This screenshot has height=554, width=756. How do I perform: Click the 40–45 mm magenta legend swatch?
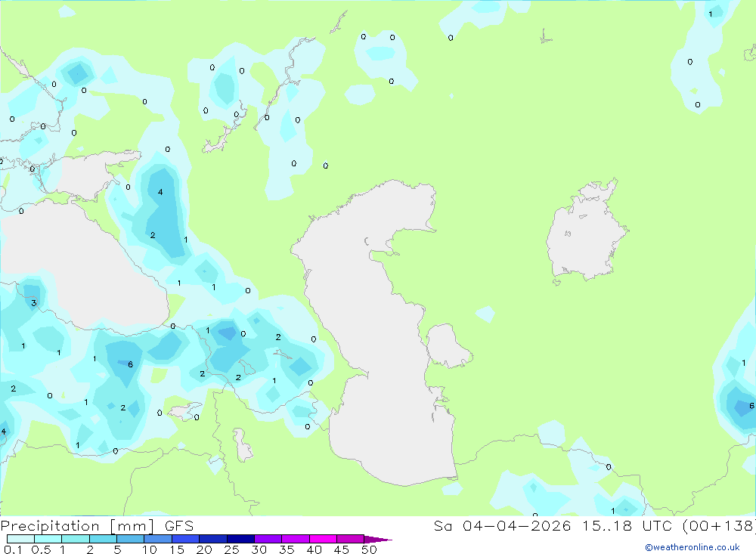[323, 539]
